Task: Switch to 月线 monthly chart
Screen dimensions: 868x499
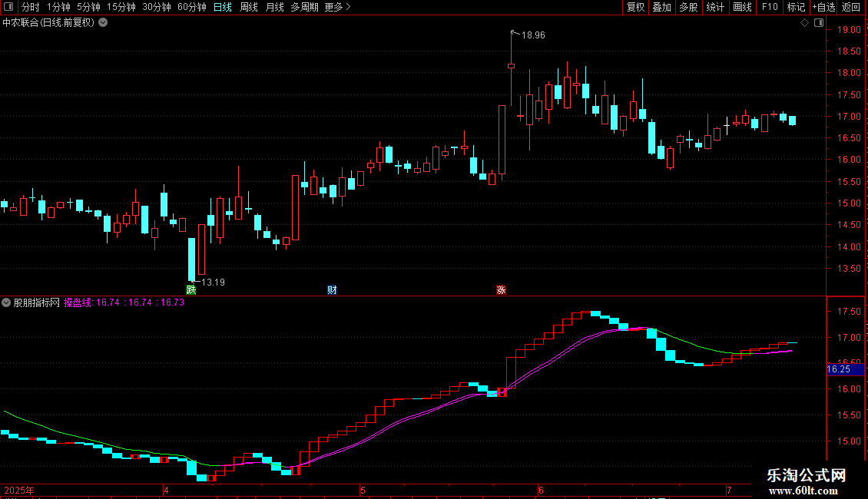Action: (274, 7)
